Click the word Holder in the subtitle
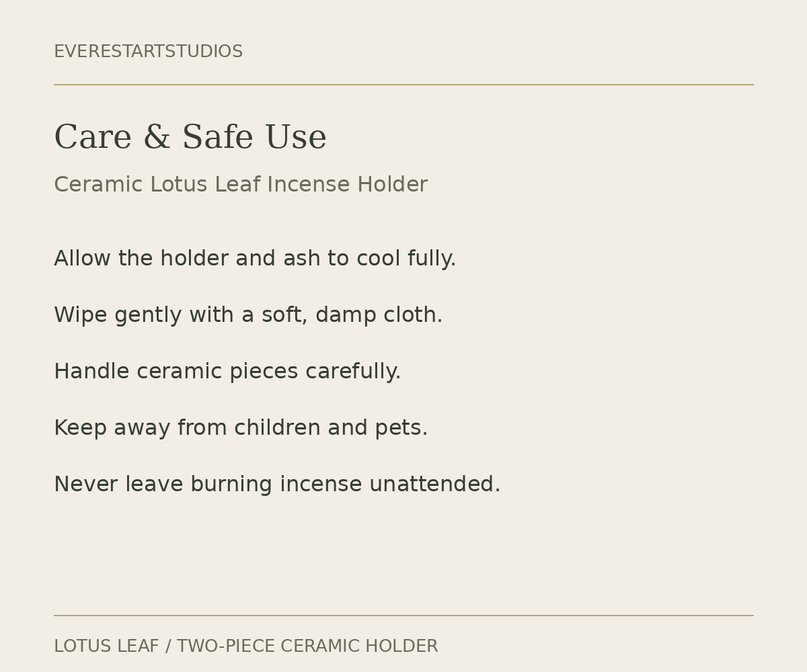807x672 pixels. click(392, 185)
